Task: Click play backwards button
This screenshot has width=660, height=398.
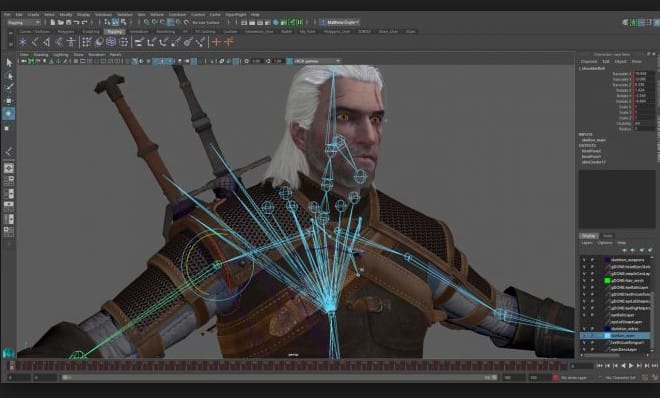Action: (x=623, y=366)
